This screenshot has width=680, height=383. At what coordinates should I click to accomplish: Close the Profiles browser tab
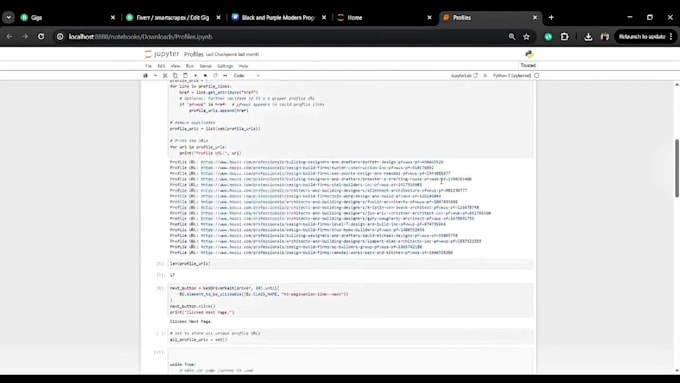[535, 17]
